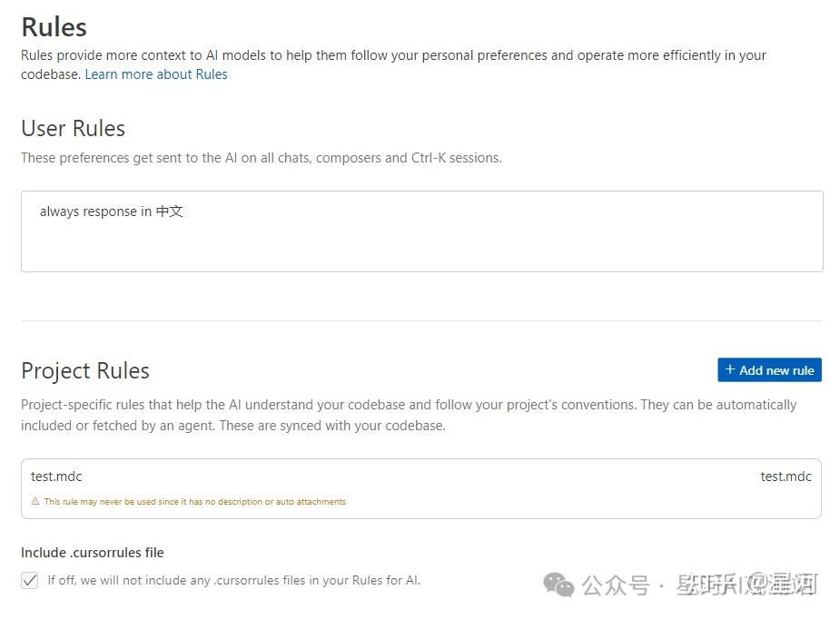Click the test.mdc filename on the right

[x=786, y=476]
